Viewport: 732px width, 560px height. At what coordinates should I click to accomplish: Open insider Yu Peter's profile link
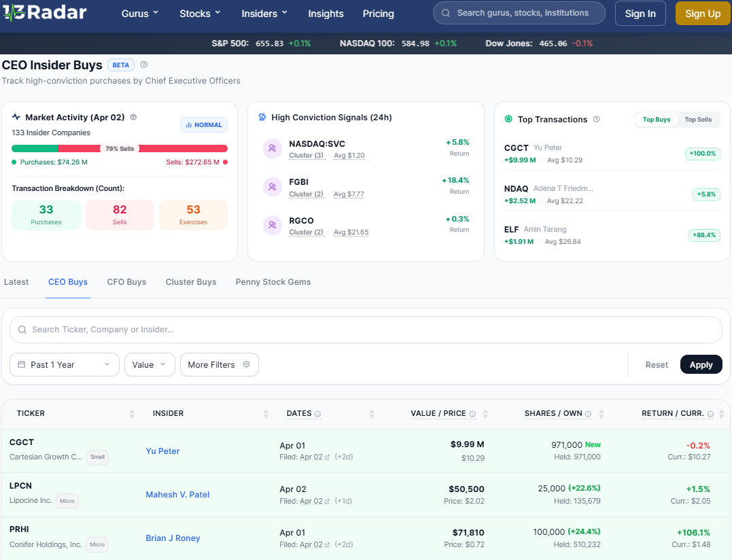click(x=162, y=451)
